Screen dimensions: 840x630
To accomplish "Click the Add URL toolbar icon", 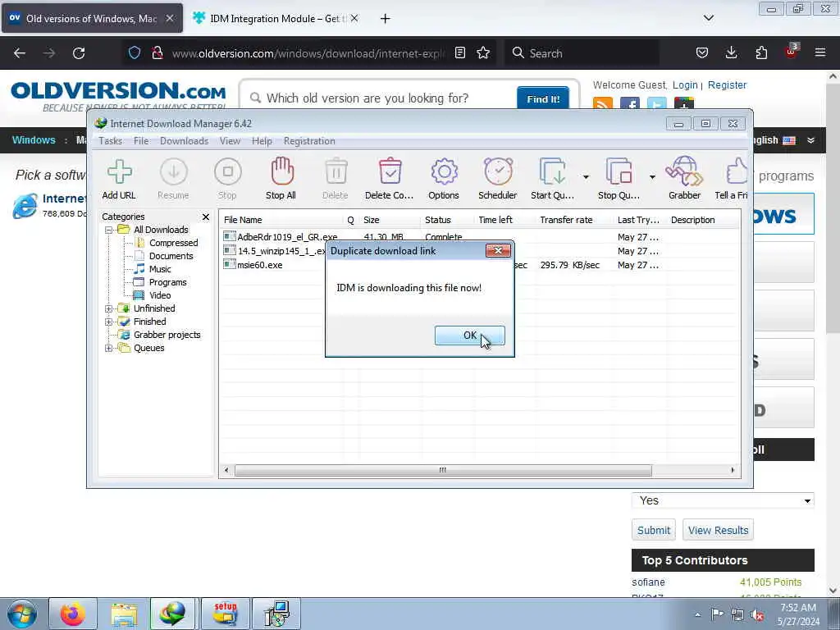I will coord(119,179).
